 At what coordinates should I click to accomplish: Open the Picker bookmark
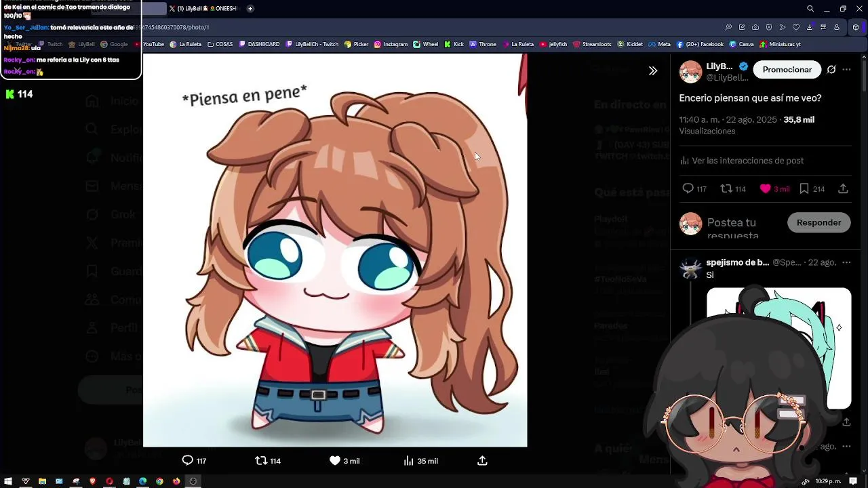356,44
